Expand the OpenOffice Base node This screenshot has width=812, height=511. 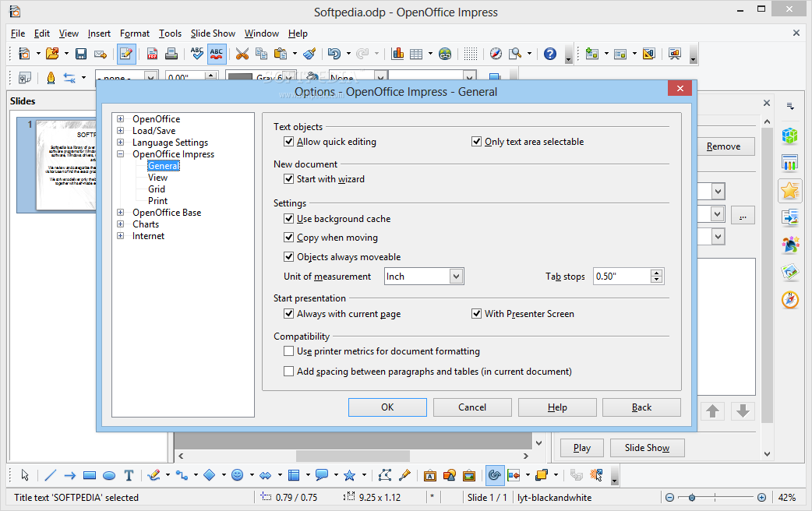[x=120, y=213]
